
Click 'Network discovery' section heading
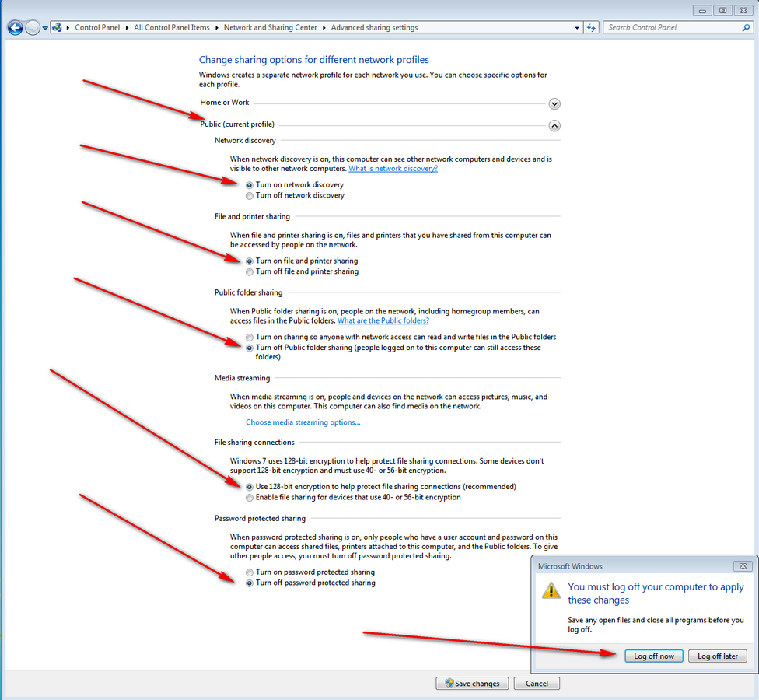(245, 140)
